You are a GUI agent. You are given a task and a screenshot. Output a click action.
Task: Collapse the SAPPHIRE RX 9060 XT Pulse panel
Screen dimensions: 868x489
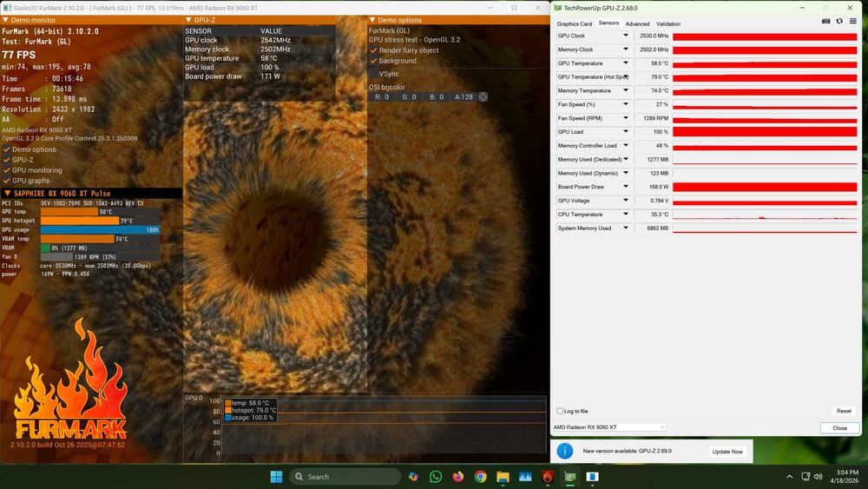tap(7, 194)
